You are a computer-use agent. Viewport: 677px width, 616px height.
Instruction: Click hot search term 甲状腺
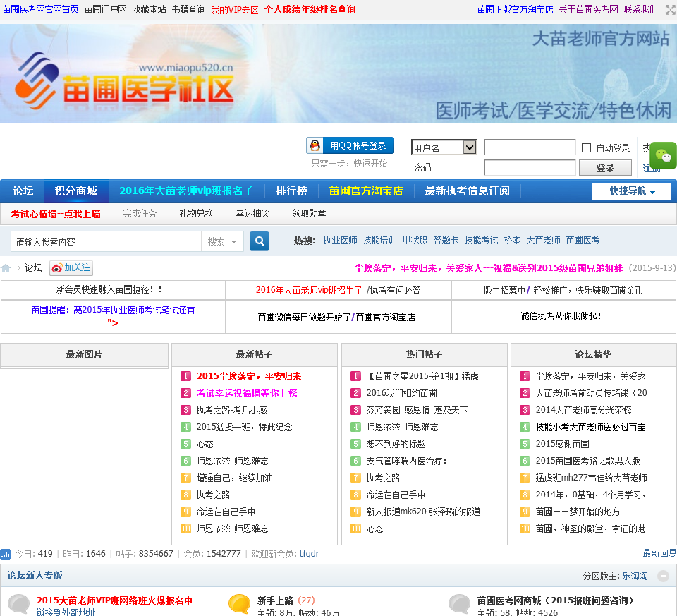coord(415,241)
